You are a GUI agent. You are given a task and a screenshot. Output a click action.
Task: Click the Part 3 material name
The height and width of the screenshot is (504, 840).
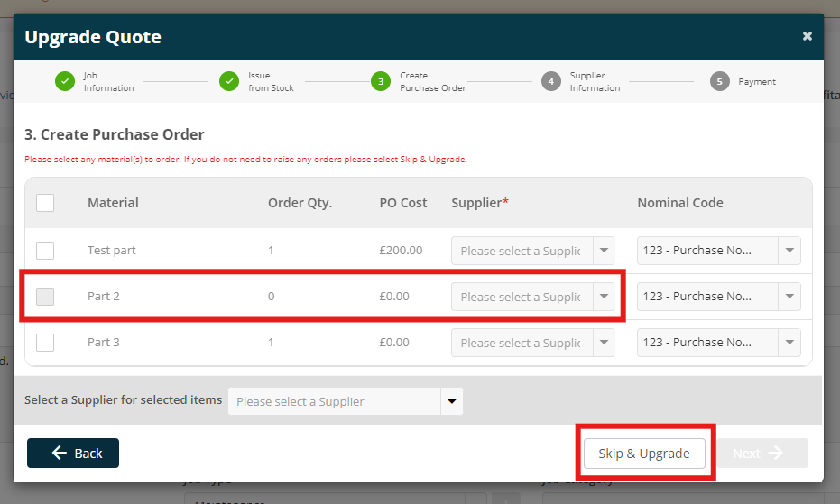104,343
